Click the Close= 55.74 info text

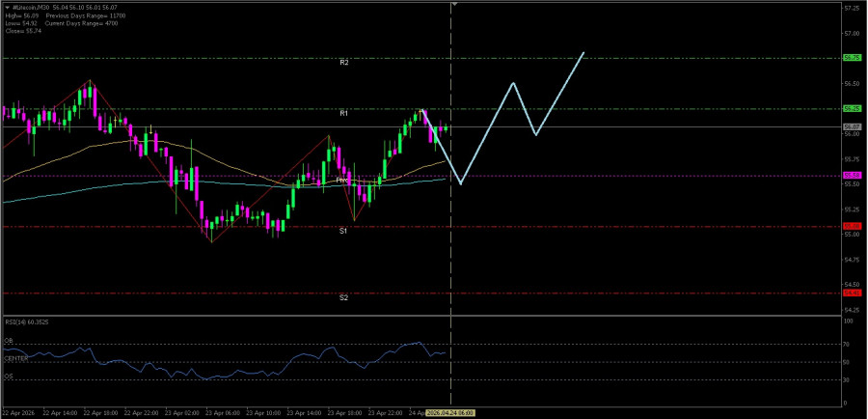pyautogui.click(x=23, y=31)
